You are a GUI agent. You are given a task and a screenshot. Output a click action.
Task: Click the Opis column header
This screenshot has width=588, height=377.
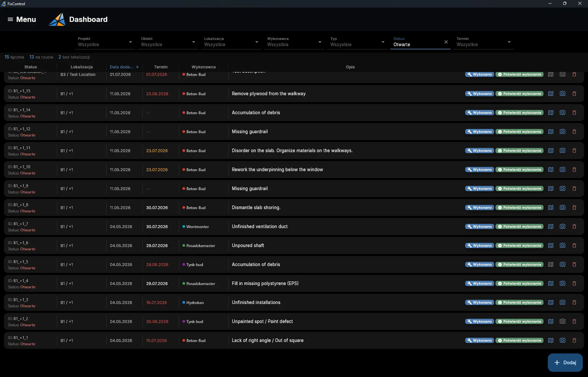coord(350,67)
